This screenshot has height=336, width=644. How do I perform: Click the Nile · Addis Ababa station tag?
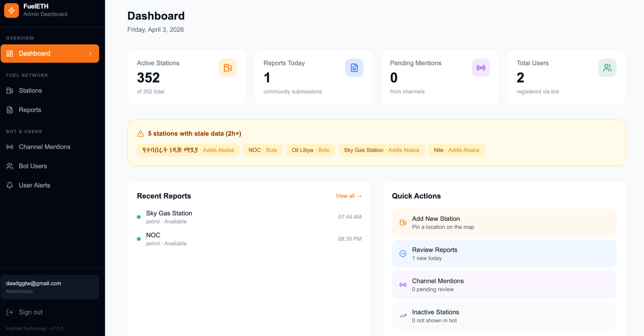456,150
